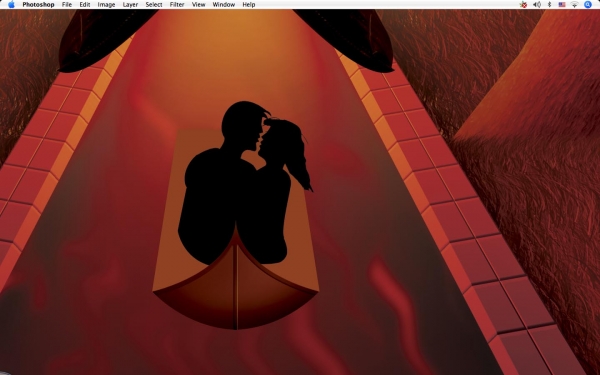The image size is (600, 375).
Task: Open the Apple menu
Action: [x=11, y=5]
